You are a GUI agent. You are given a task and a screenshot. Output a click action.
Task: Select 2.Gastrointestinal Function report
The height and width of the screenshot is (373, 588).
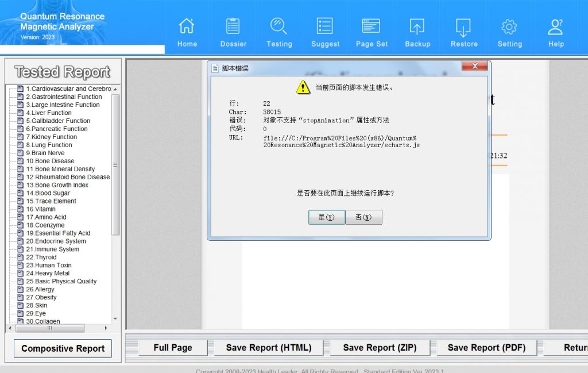point(64,97)
